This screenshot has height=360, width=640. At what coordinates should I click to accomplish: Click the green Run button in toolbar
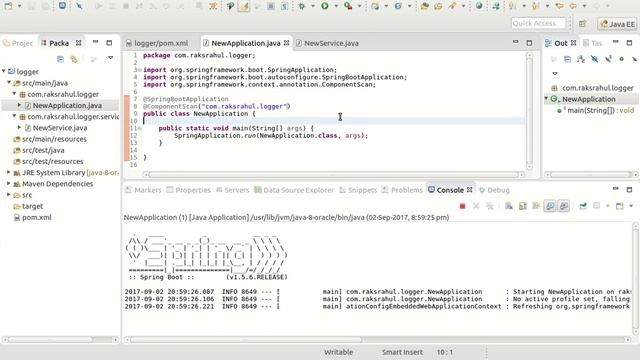[325, 6]
